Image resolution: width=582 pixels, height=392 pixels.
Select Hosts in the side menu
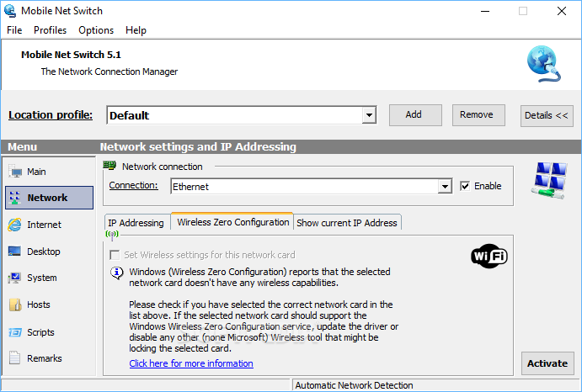pyautogui.click(x=39, y=305)
